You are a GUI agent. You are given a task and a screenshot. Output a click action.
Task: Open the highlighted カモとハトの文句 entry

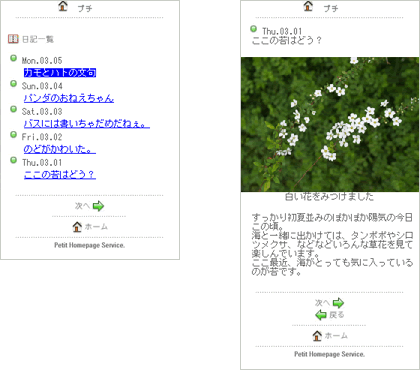click(60, 73)
